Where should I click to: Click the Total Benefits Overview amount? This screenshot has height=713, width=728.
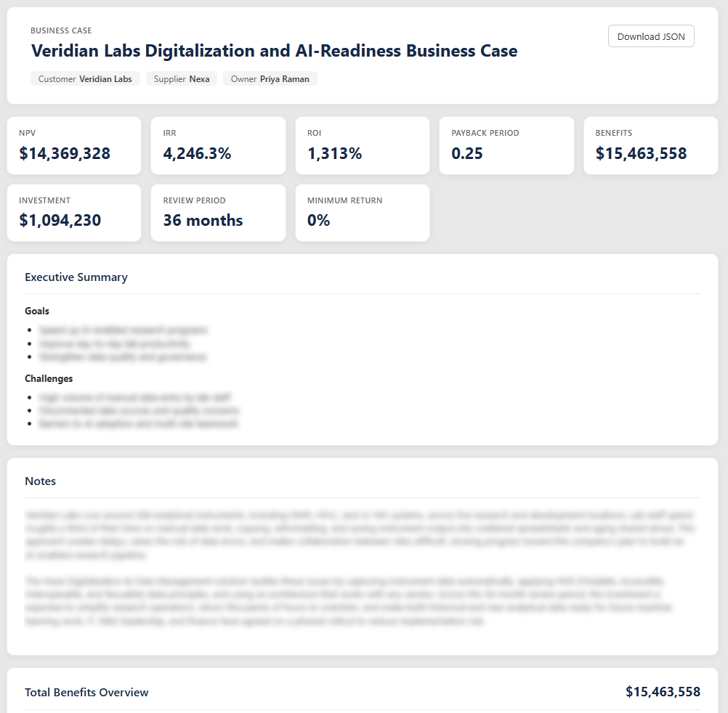[x=663, y=692]
